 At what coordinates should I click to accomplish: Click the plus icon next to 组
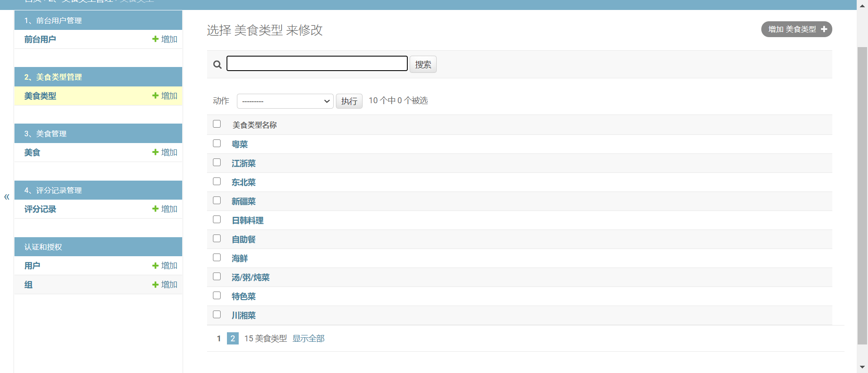click(156, 285)
